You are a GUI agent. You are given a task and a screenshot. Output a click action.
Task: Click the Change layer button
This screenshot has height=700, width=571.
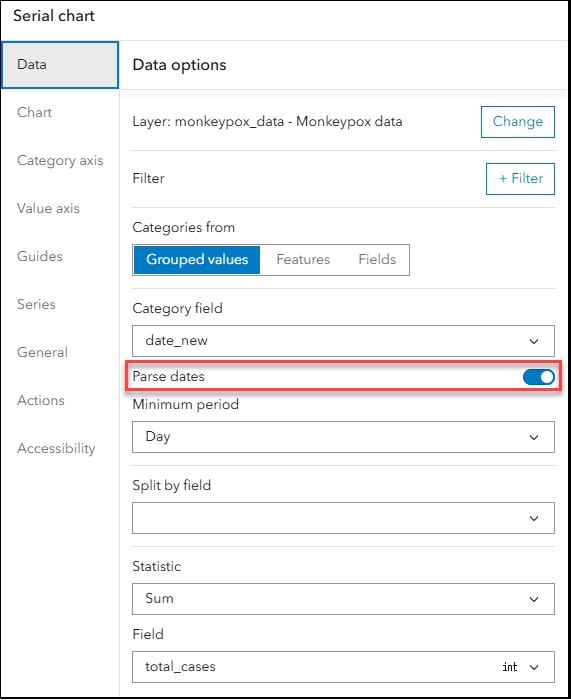(518, 122)
